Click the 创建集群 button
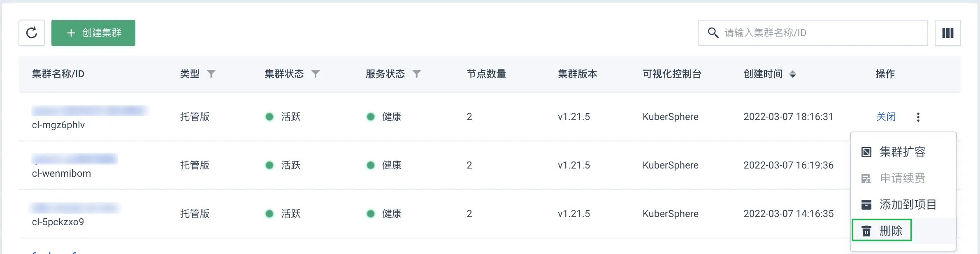 tap(93, 33)
